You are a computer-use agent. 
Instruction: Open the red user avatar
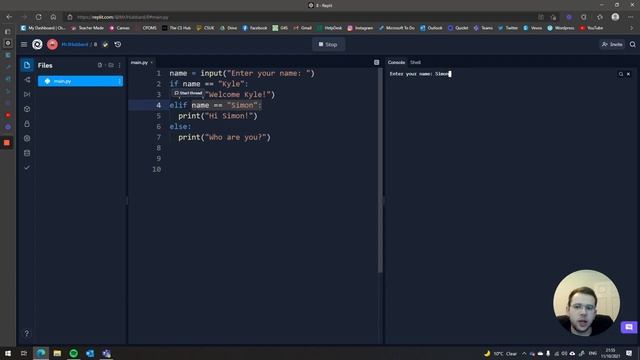coord(52,44)
